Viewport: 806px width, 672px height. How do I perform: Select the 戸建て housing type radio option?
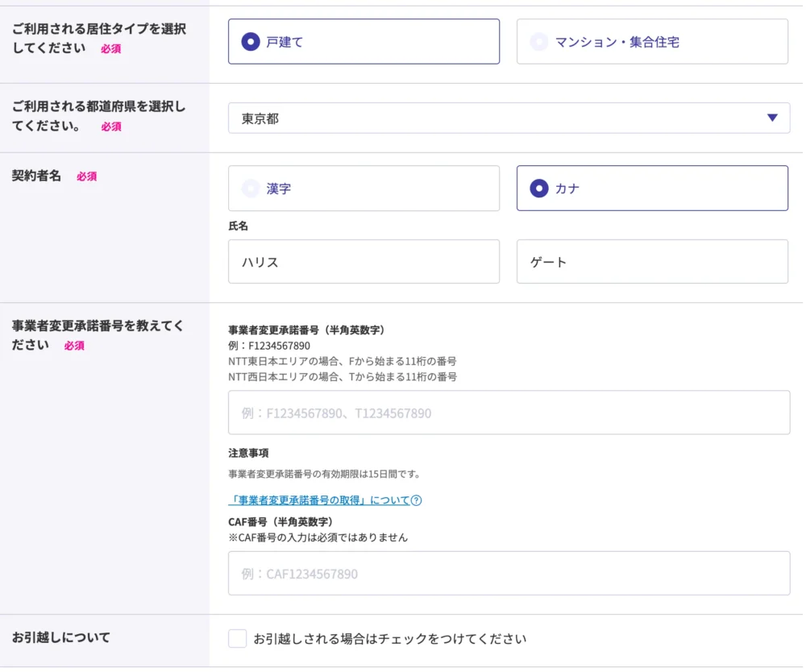click(x=364, y=42)
